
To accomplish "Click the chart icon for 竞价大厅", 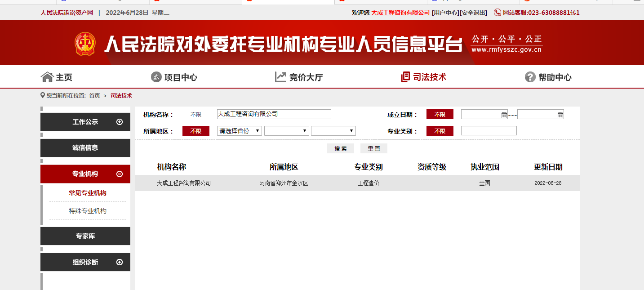I will 280,77.
